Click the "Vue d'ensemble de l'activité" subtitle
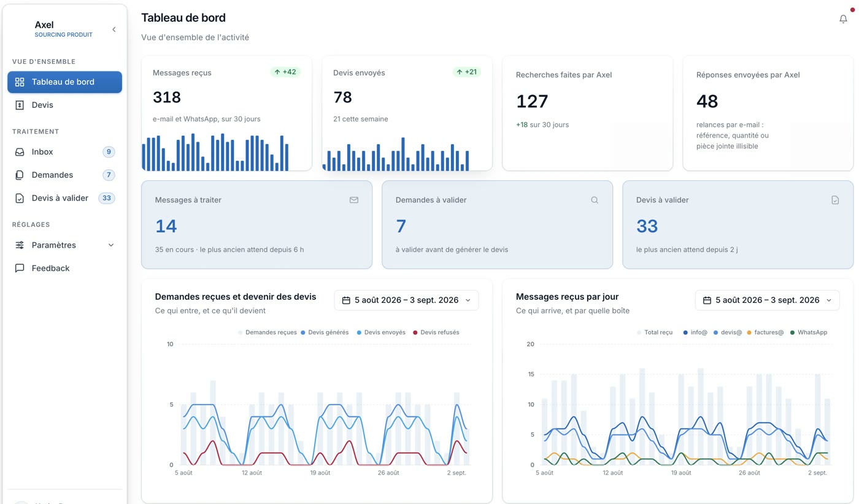Screen dimensions: 859x504 [195, 37]
